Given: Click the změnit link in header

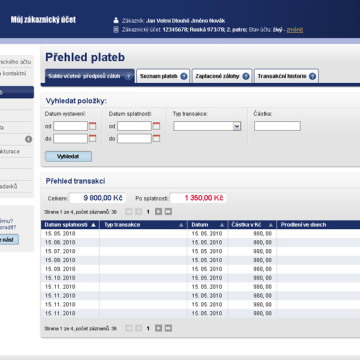Looking at the screenshot, I should click(295, 30).
